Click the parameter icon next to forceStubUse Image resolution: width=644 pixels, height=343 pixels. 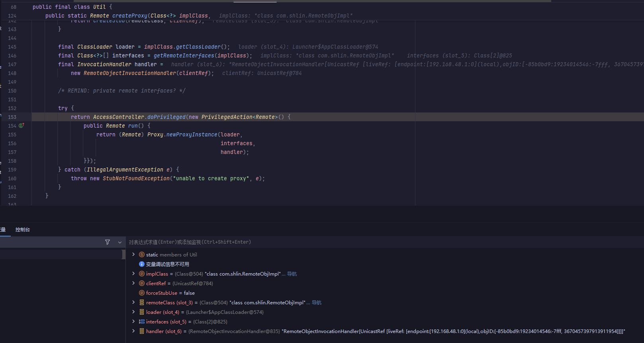click(142, 293)
